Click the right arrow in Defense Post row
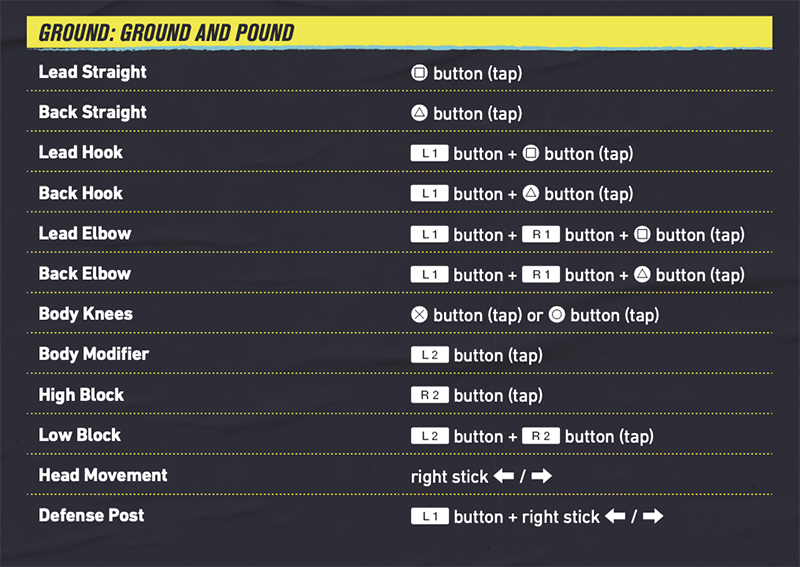This screenshot has height=567, width=800. (x=653, y=517)
